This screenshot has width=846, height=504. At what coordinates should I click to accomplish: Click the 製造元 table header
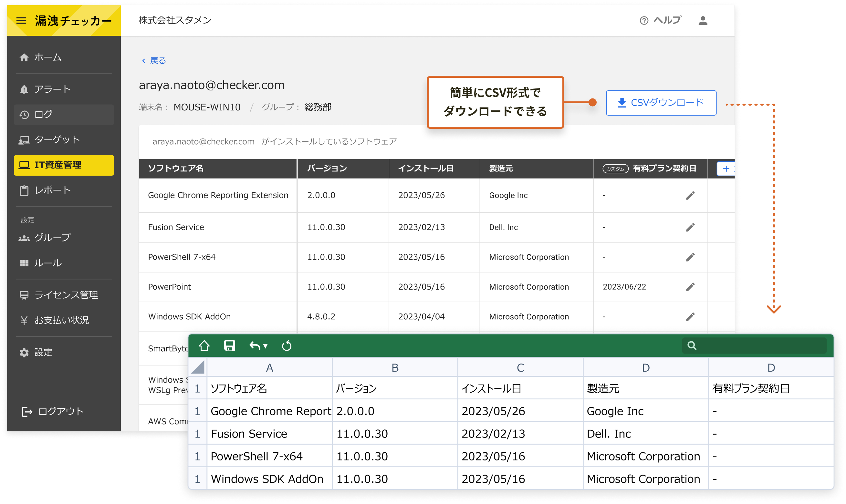[x=537, y=169]
